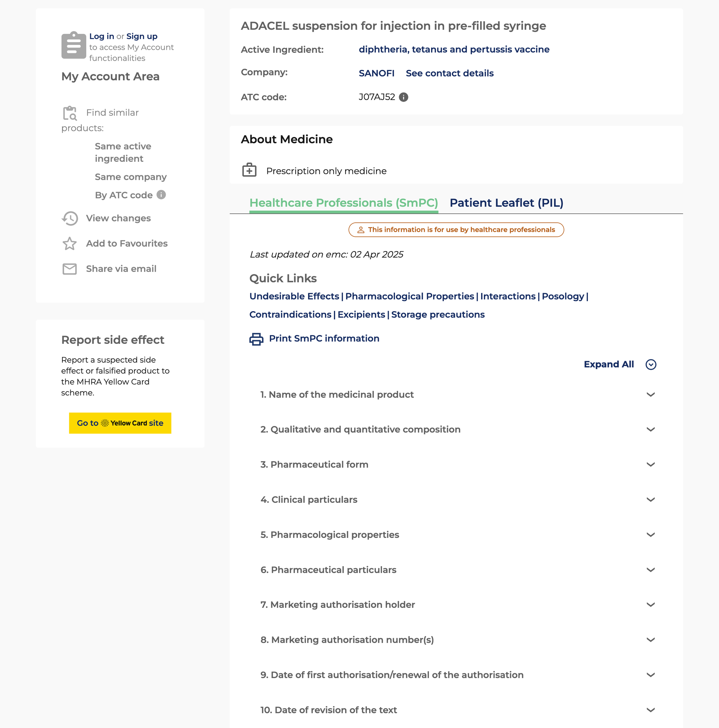Click info icon beside By ATC code
719x728 pixels.
click(x=161, y=195)
